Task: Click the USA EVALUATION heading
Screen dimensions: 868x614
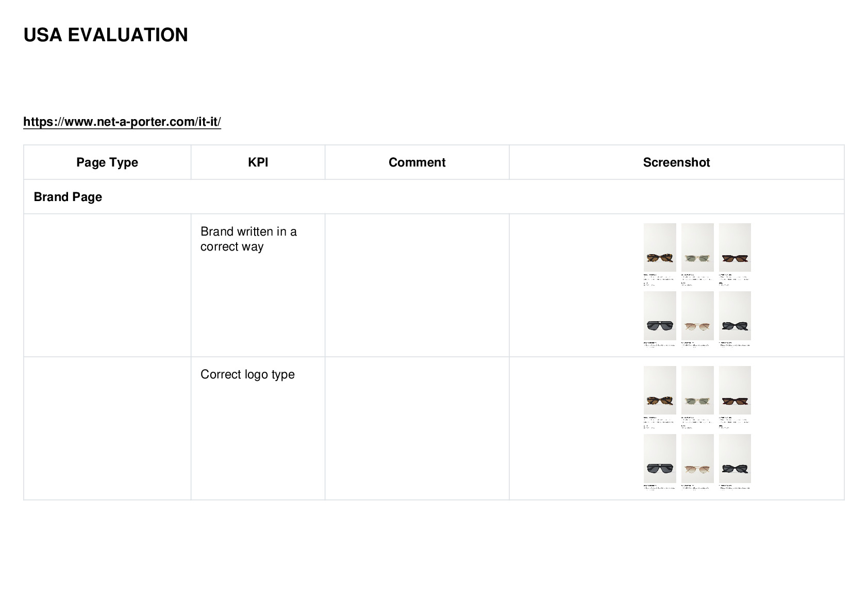Action: coord(106,35)
